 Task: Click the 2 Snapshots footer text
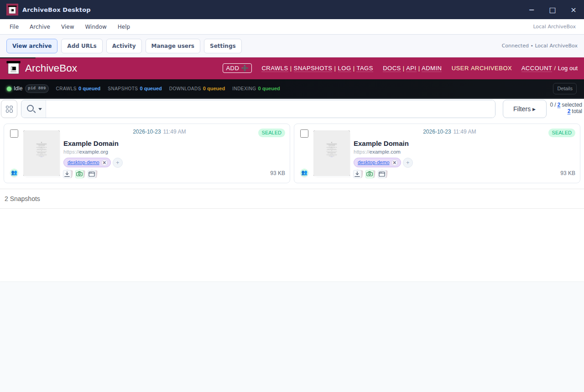tap(22, 199)
